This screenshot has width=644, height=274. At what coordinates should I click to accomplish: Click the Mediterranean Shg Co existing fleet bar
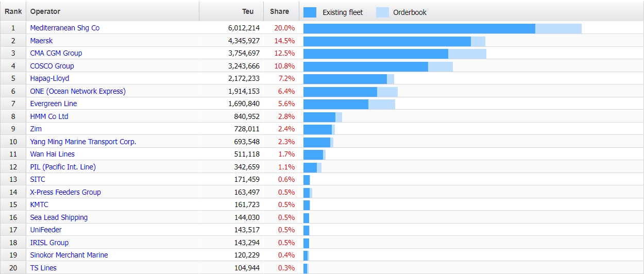(419, 28)
